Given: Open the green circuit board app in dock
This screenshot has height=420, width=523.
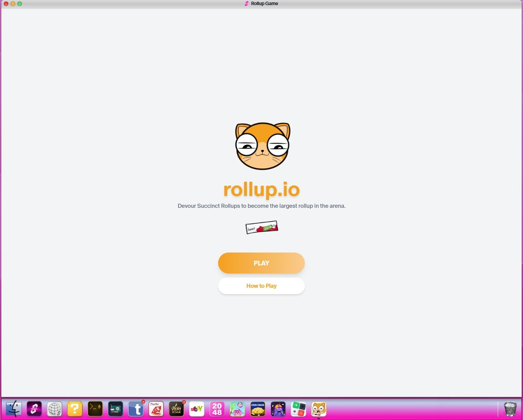Looking at the screenshot, I should click(x=115, y=409).
